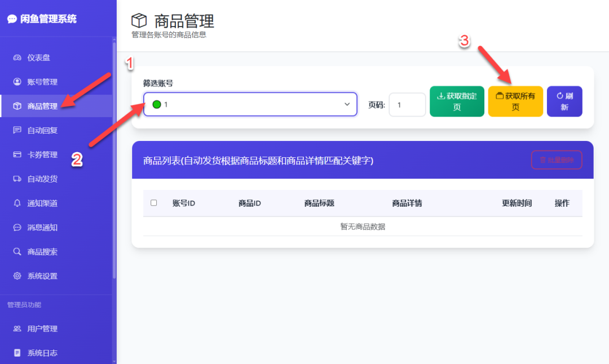Focus the 页码 page number input
Screen dimensions: 609x364
[x=407, y=105]
